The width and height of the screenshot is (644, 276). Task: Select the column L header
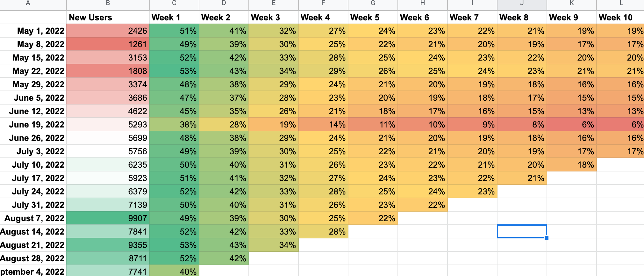[620, 4]
